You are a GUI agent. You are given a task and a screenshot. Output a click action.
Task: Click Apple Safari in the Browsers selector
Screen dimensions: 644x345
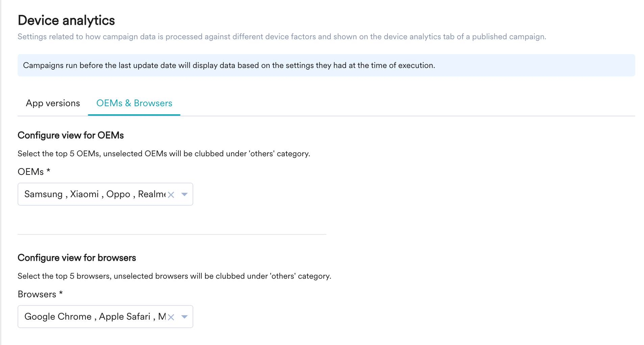[125, 317]
